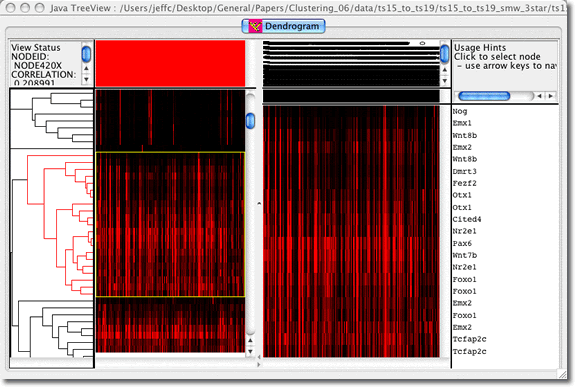Click right arrow beside the Usage Hints slider
This screenshot has height=387, width=575.
550,96
